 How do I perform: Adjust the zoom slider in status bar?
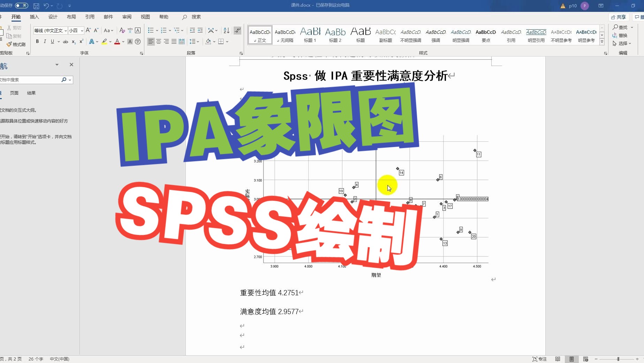click(x=618, y=359)
